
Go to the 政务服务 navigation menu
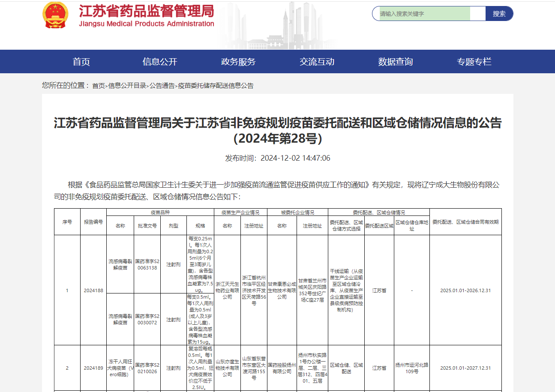[x=238, y=62]
